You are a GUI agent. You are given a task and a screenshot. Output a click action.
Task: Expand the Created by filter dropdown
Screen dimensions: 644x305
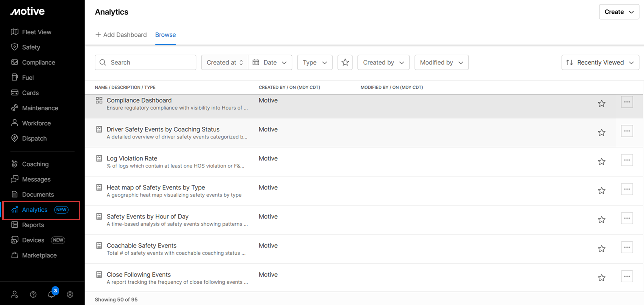point(383,62)
